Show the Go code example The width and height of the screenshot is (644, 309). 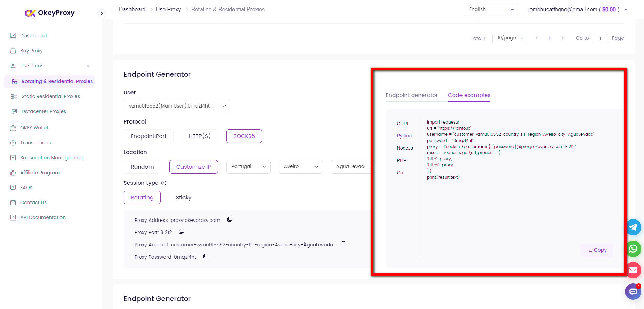400,173
